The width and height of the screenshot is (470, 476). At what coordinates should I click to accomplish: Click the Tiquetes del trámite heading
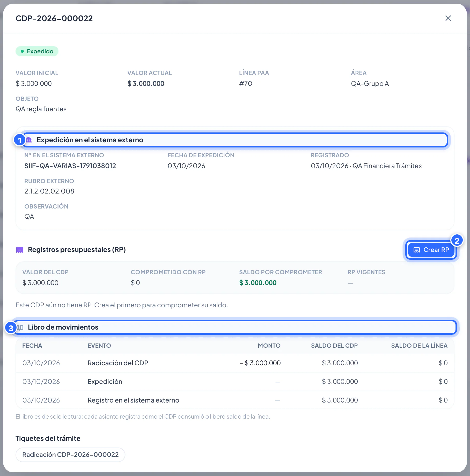(x=48, y=438)
